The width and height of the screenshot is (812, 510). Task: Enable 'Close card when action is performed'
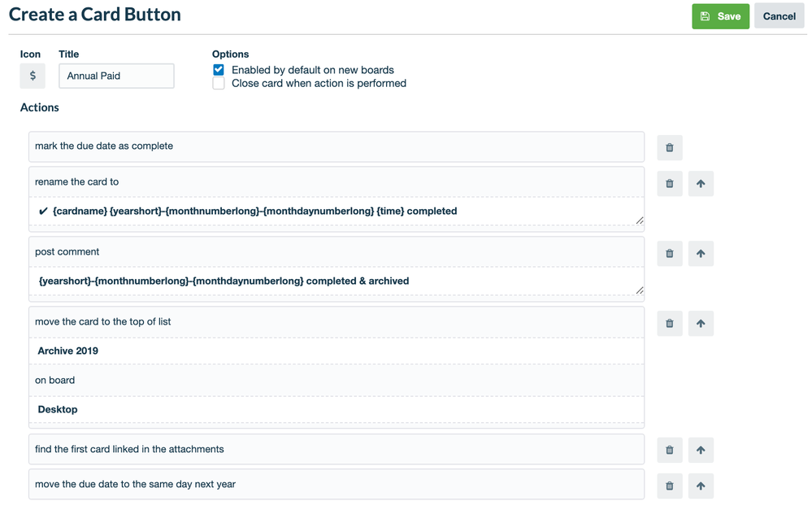point(218,82)
